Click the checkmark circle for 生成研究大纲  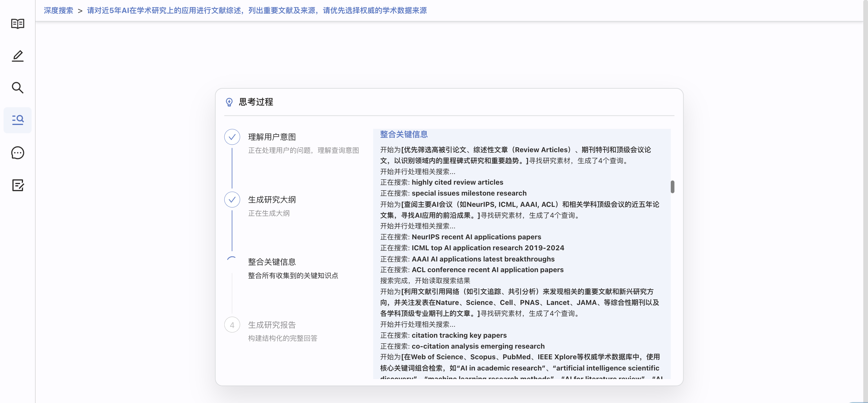tap(232, 200)
